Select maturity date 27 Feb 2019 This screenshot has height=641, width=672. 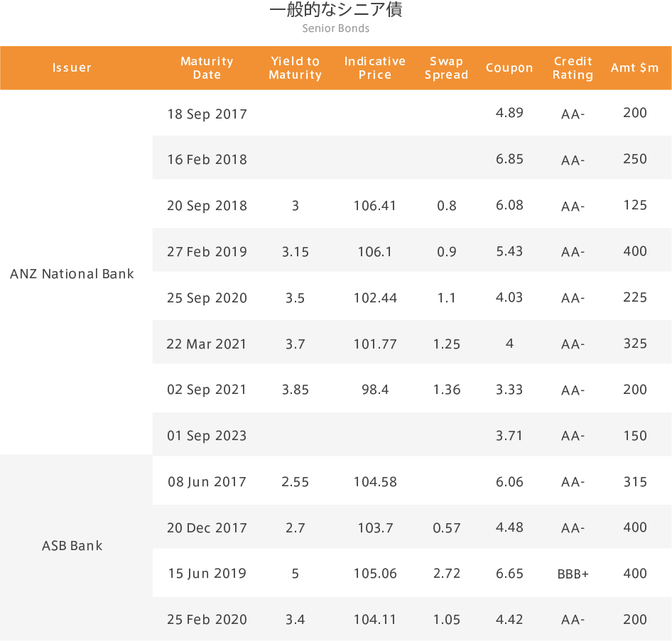[x=207, y=251]
